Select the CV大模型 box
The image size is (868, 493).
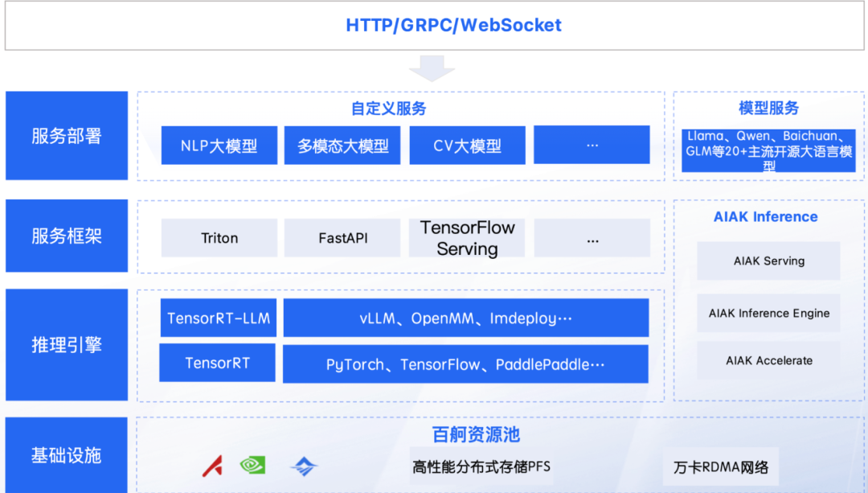tap(467, 145)
